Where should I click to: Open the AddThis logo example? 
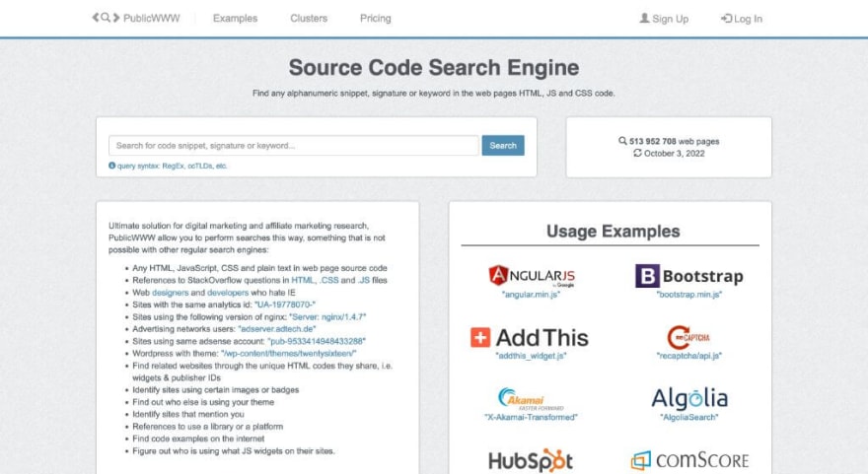coord(530,337)
